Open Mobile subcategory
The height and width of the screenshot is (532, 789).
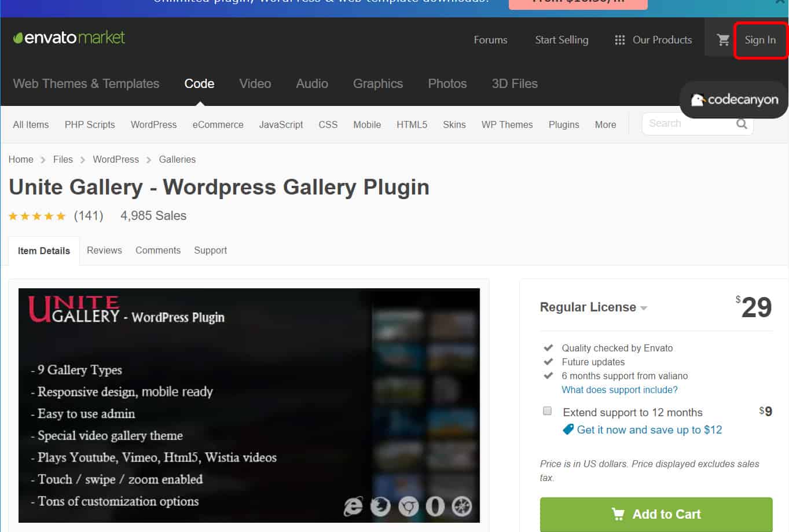pyautogui.click(x=367, y=124)
